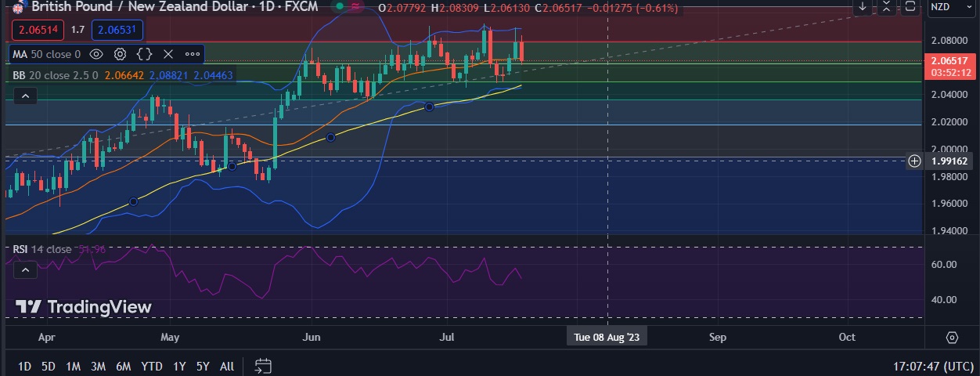
Task: Select the 1M time range
Action: click(73, 366)
